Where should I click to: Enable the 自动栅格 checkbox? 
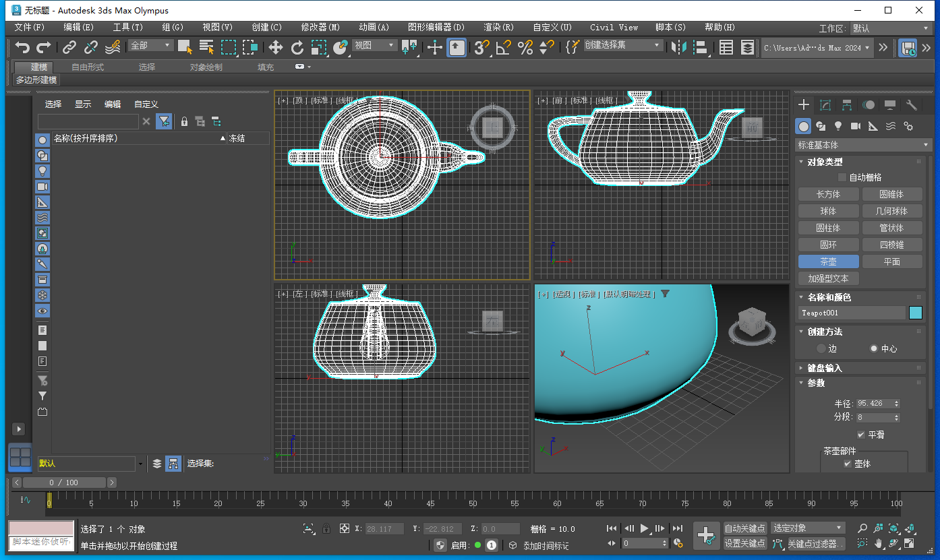(x=842, y=177)
